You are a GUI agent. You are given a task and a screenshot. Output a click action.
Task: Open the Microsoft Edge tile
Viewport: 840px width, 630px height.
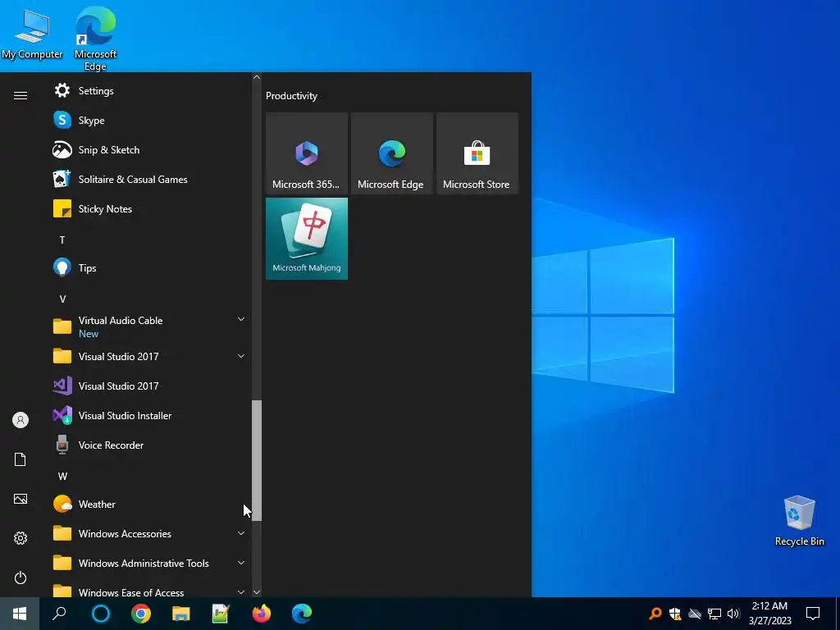click(x=391, y=153)
